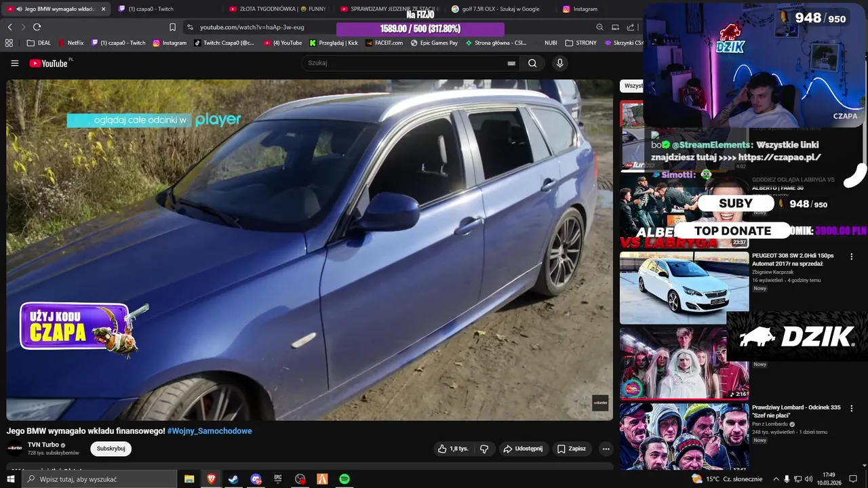This screenshot has height=488, width=868.
Task: Open TVN Turbo channel avatar
Action: pos(14,448)
